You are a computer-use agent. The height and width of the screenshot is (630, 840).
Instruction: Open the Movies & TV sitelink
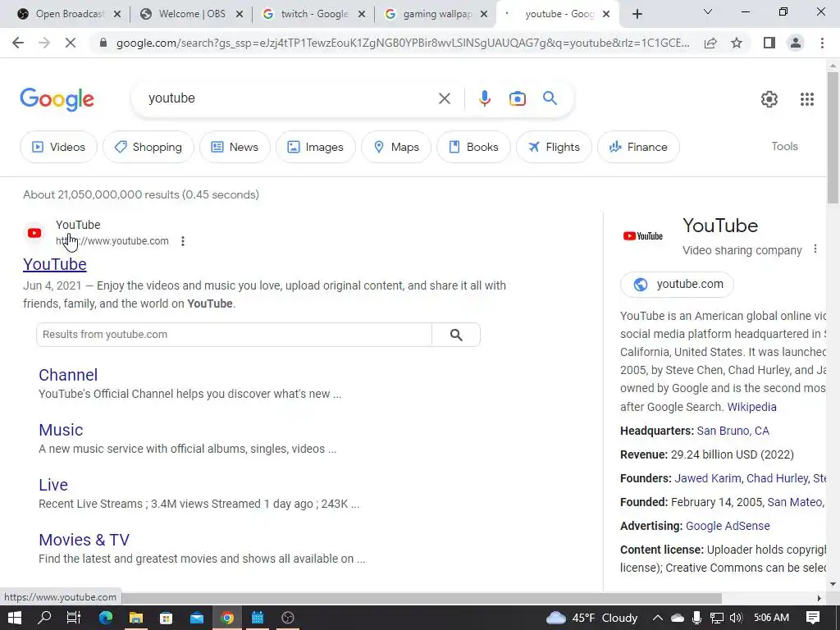pyautogui.click(x=84, y=540)
